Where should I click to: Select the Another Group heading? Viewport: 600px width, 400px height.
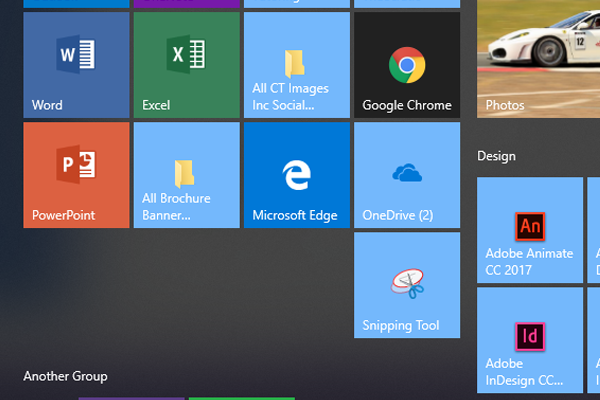click(65, 376)
